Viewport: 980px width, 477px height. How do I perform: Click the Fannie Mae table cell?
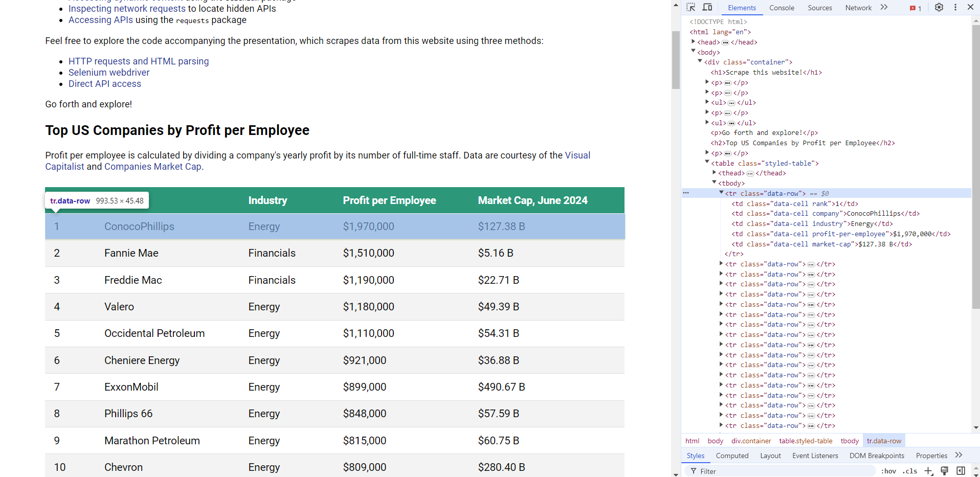(131, 253)
